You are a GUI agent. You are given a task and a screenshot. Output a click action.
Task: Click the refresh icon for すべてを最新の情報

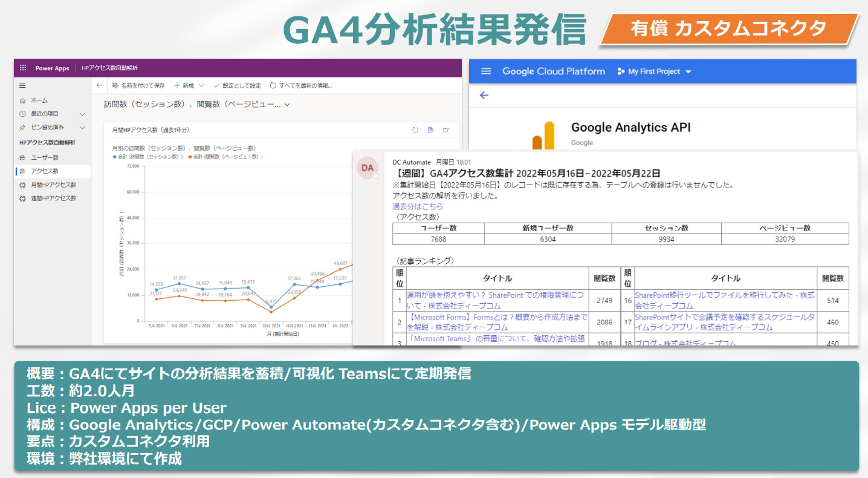[273, 86]
